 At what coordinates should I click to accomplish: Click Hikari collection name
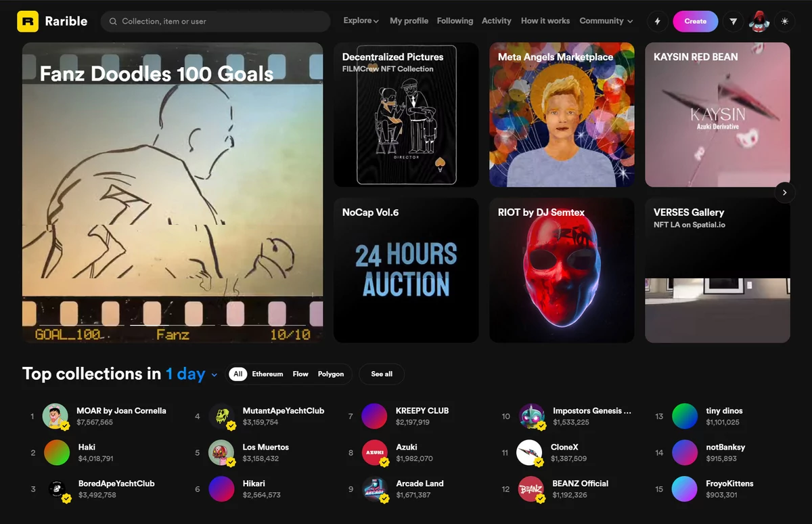click(254, 484)
